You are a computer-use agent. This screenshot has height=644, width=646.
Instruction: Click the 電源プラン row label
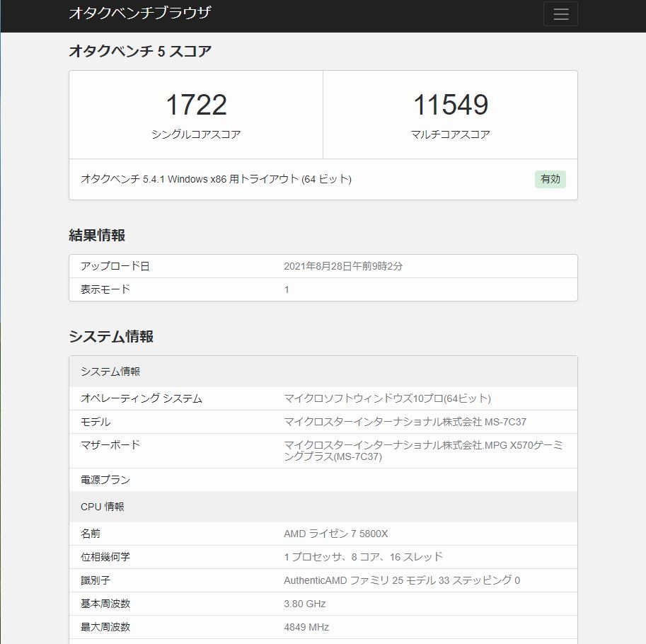pyautogui.click(x=105, y=480)
